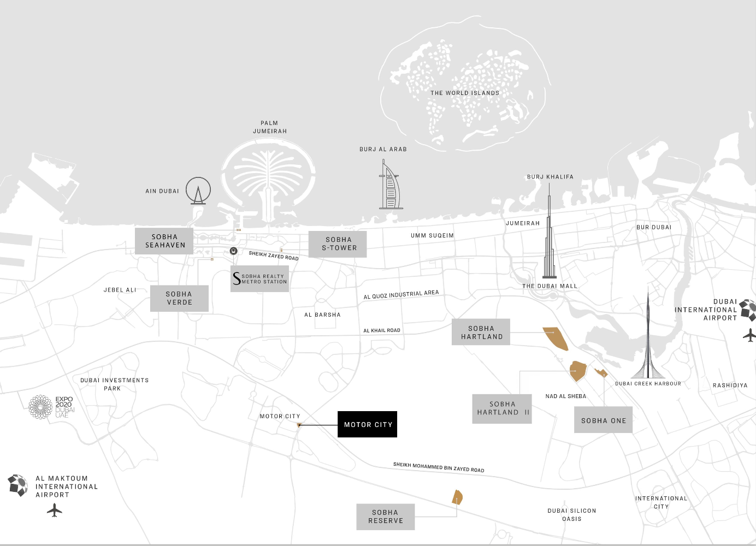Select the Sobha Seahaven label box
The height and width of the screenshot is (546, 756).
(x=164, y=241)
